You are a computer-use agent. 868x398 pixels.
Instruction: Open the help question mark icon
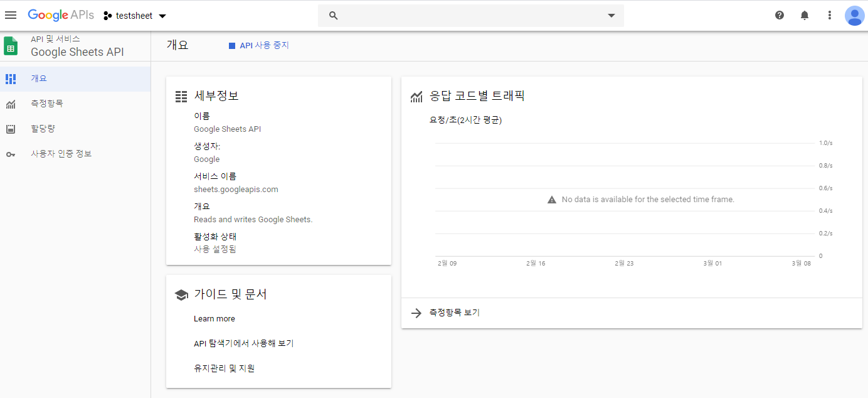tap(780, 15)
